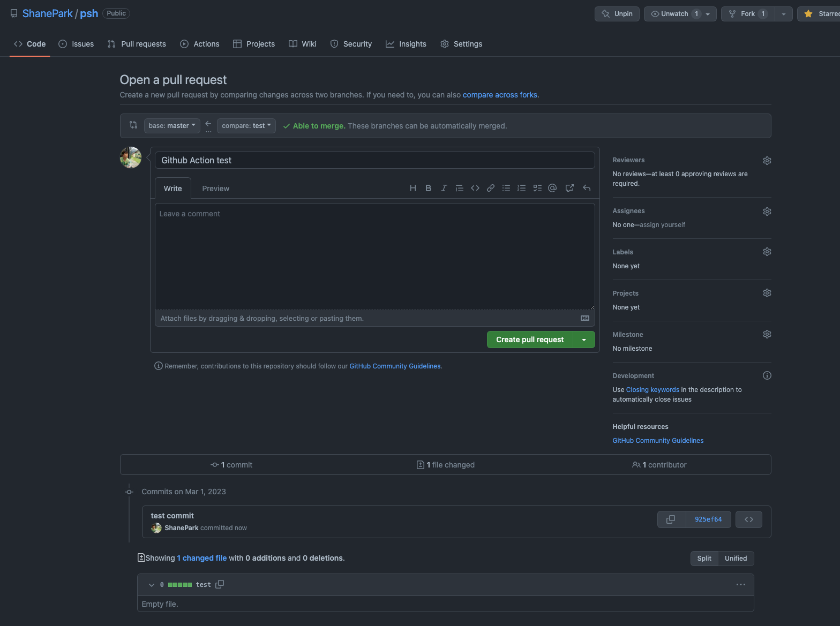View the Insights tab

tap(406, 44)
